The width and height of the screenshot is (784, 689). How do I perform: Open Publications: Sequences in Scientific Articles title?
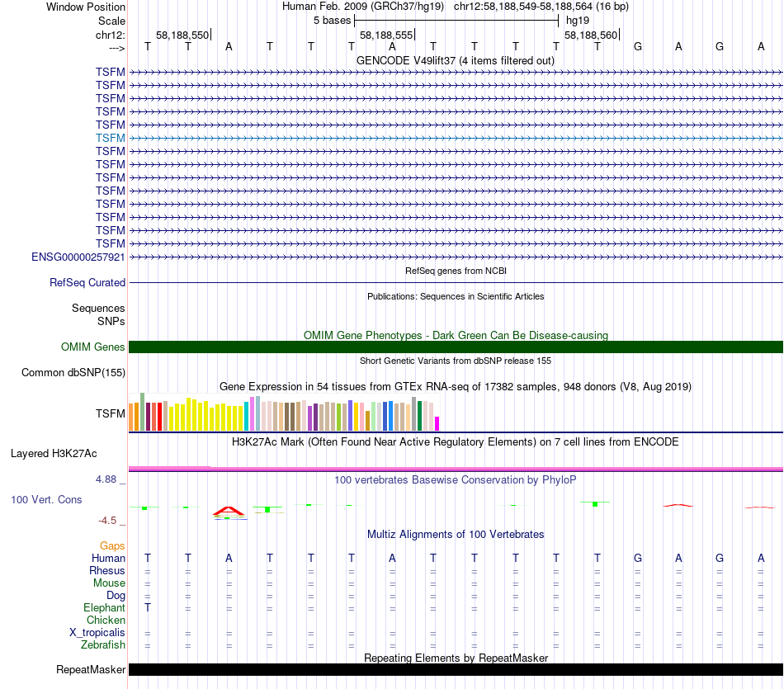click(x=456, y=296)
